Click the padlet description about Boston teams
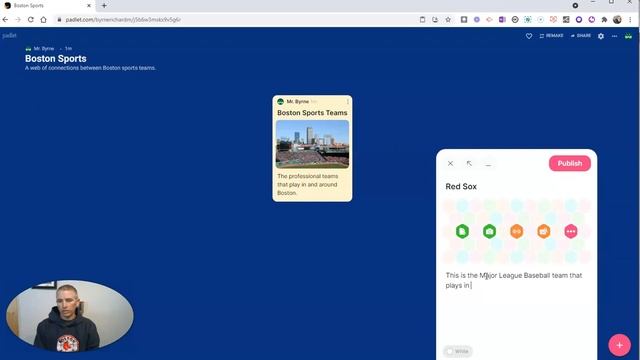Image resolution: width=640 pixels, height=360 pixels. (90, 68)
